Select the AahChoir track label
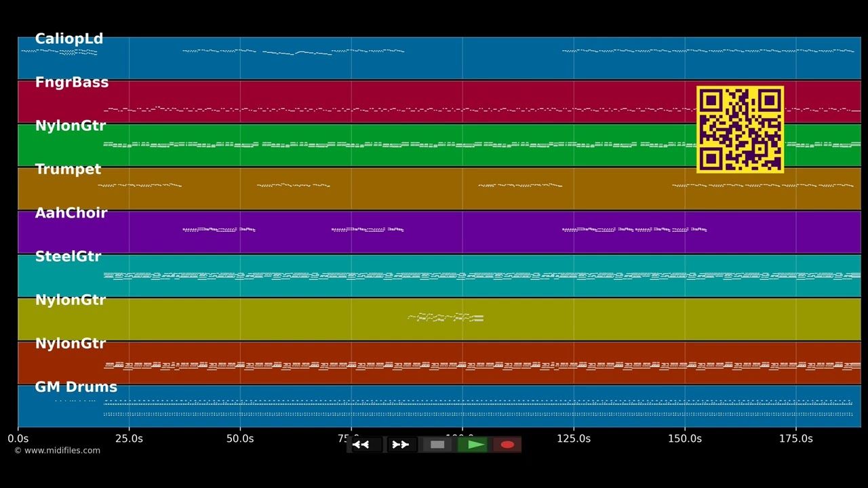Viewport: 868px width, 488px height. click(71, 213)
